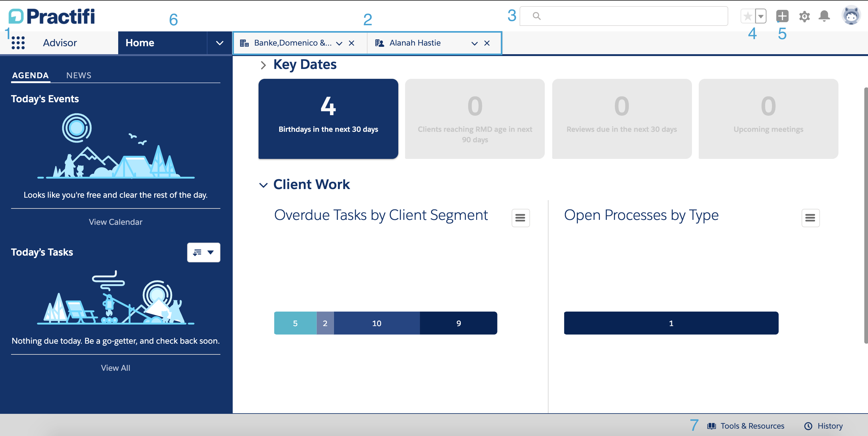Open the user profile avatar

click(851, 15)
